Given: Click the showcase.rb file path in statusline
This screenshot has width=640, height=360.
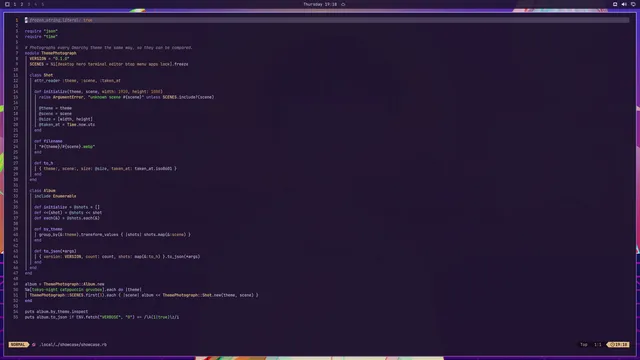Looking at the screenshot, I should click(73, 344).
